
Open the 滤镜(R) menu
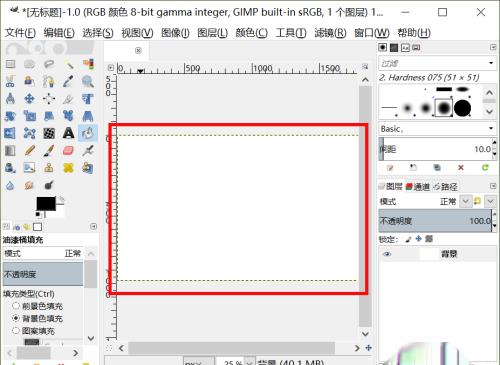330,33
